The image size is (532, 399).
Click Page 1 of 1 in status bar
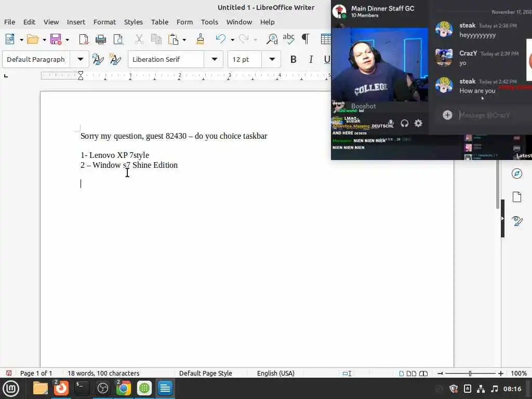tap(36, 374)
